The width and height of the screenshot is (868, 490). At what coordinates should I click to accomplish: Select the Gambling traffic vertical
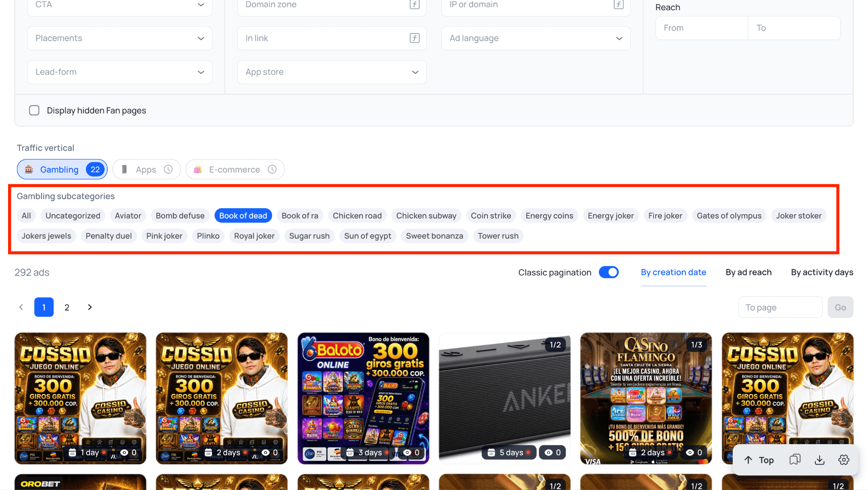tap(62, 169)
